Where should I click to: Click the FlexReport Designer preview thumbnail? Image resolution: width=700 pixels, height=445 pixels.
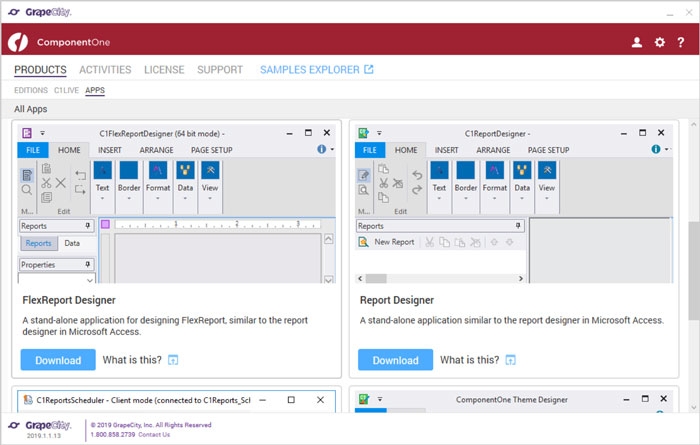(177, 204)
